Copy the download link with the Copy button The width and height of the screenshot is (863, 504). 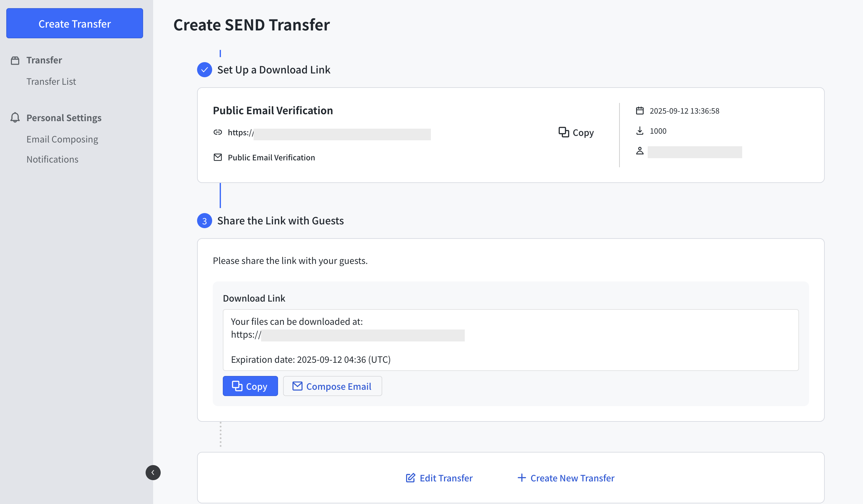point(250,386)
